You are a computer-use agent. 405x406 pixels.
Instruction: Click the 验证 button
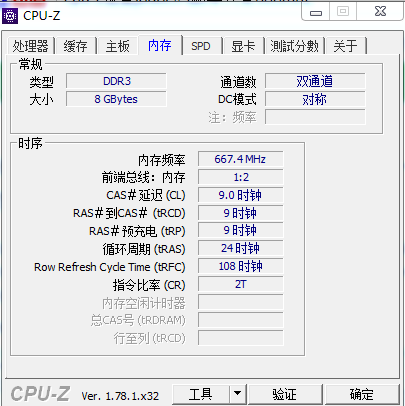pos(285,395)
